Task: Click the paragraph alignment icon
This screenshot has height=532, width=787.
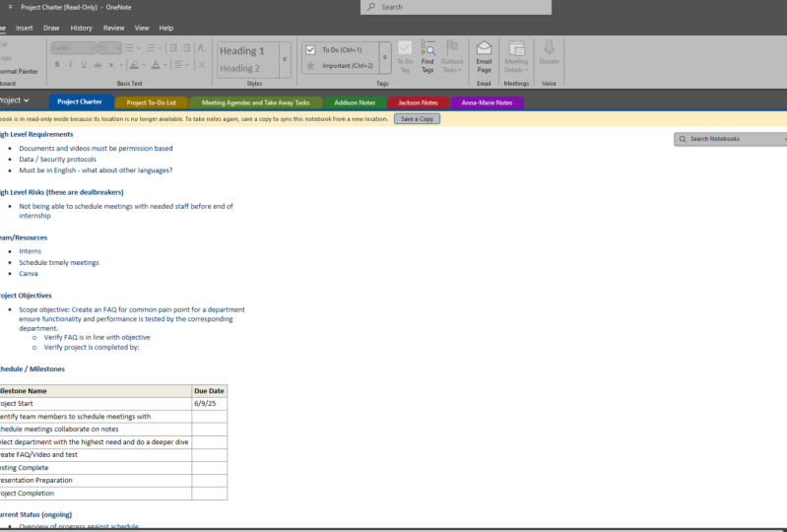Action: pyautogui.click(x=178, y=64)
